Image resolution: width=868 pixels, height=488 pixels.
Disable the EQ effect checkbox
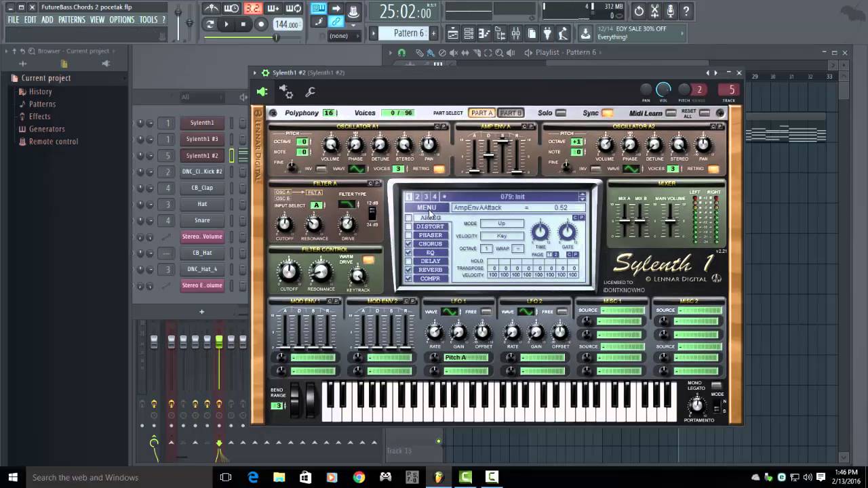[x=408, y=253]
